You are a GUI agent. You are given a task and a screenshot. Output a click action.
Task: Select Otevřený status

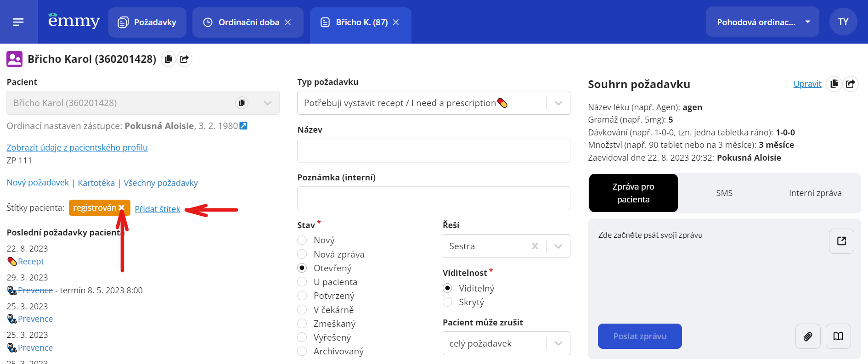302,268
